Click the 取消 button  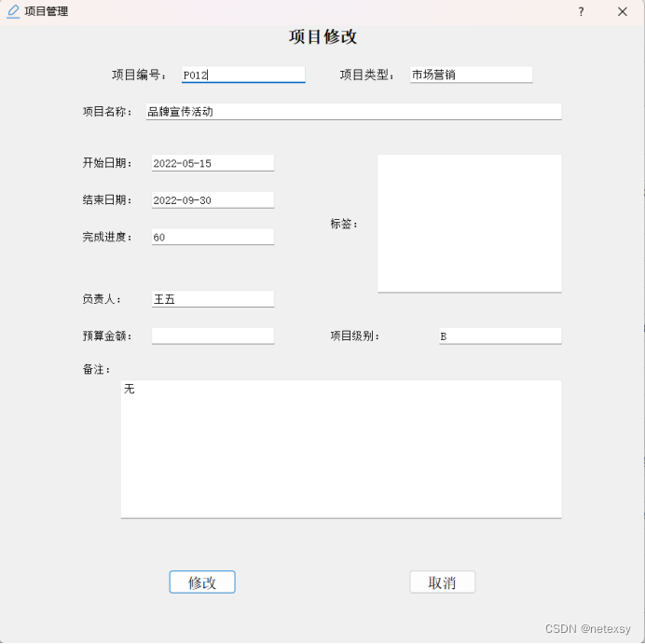pyautogui.click(x=442, y=582)
